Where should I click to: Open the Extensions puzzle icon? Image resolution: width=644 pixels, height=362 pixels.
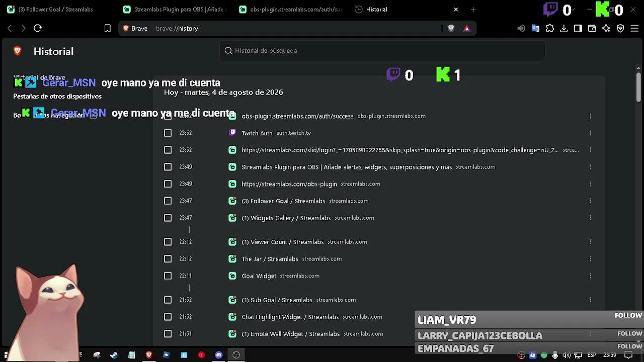tap(550, 29)
